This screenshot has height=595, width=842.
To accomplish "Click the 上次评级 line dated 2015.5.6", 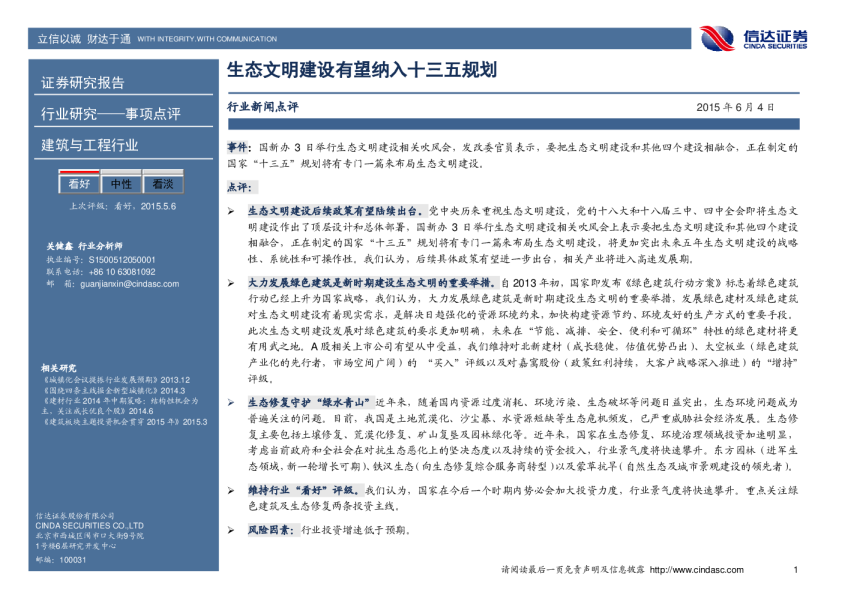I will [122, 206].
